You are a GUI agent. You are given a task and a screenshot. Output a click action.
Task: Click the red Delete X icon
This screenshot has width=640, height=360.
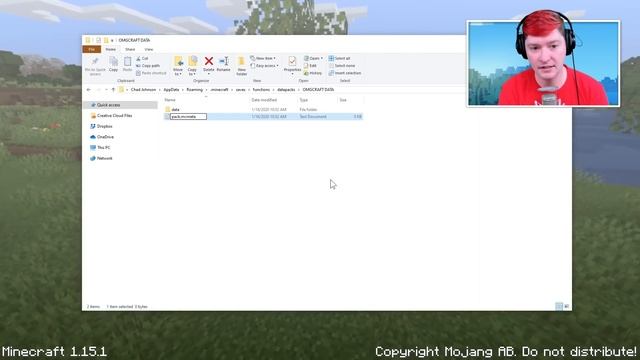click(x=209, y=61)
